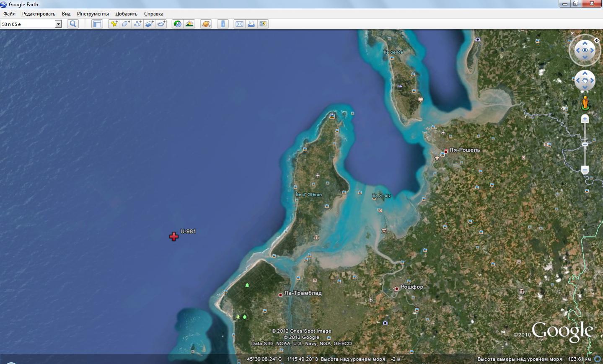
Task: Click the Search magnifier button
Action: (73, 24)
